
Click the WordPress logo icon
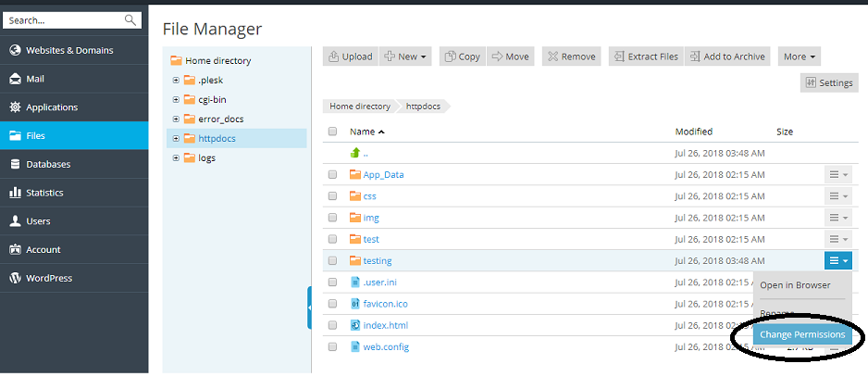coord(15,278)
